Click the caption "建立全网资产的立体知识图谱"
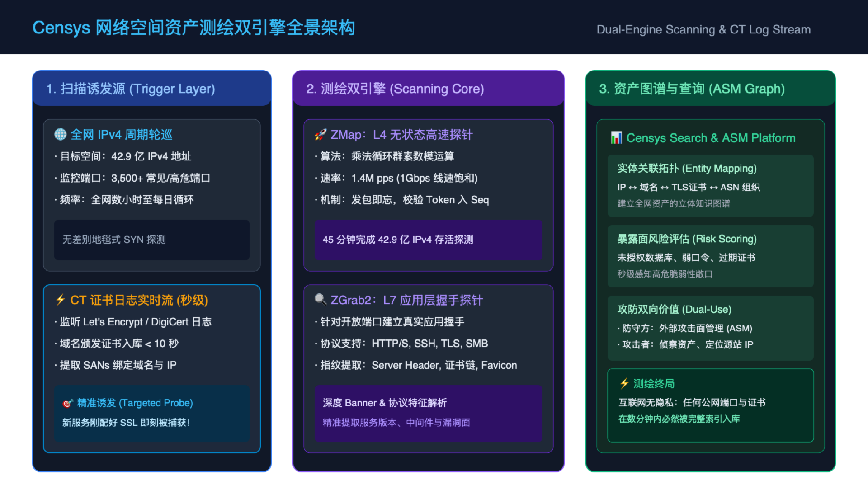The width and height of the screenshot is (868, 499). click(x=674, y=203)
